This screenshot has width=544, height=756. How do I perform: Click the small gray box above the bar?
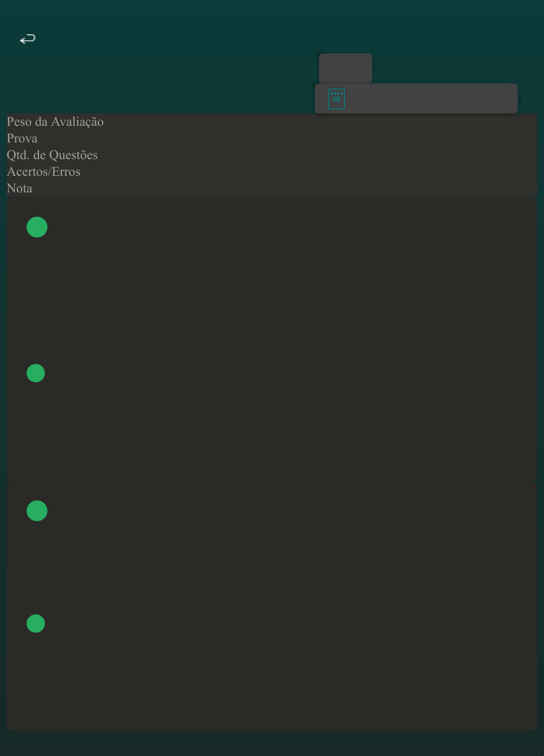click(346, 68)
